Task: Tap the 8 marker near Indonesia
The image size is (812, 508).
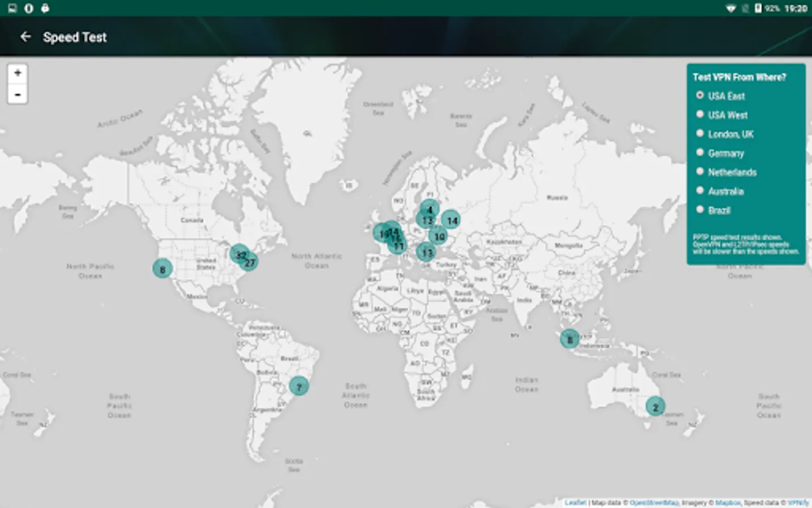Action: point(570,339)
